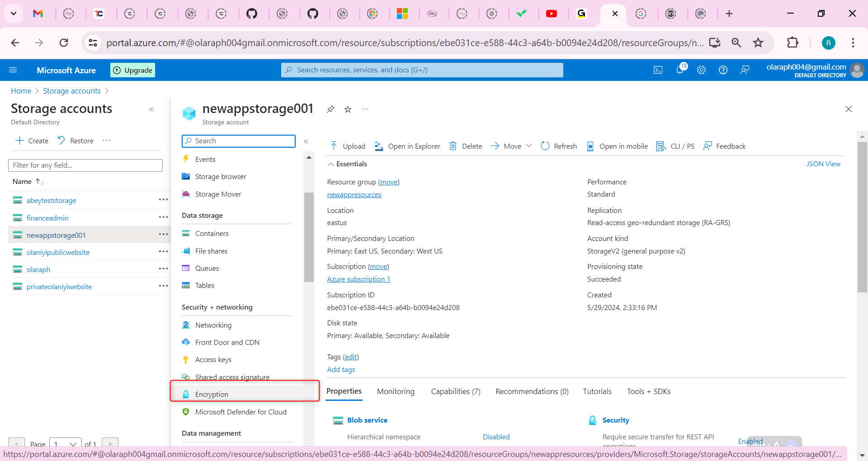
Task: Bookmark this page with the star icon
Action: (758, 42)
